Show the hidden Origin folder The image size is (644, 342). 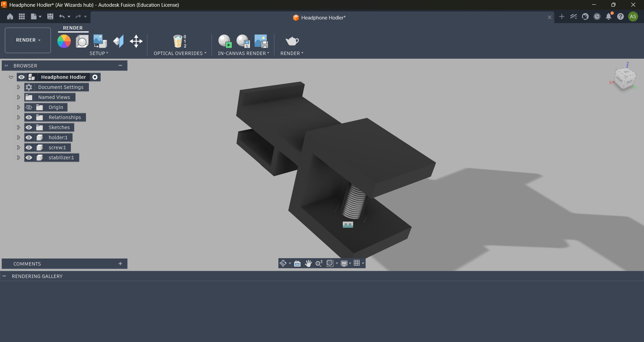coord(29,107)
